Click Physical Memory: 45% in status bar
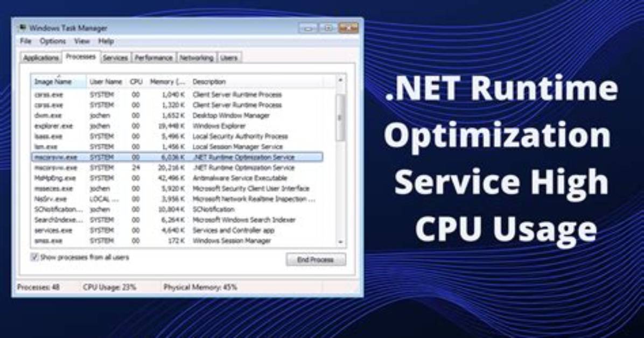 click(200, 287)
